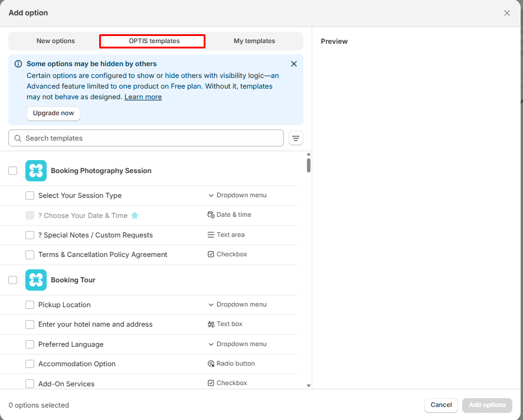Viewport: 523px width, 420px height.
Task: Click the scroll down arrow of template list
Action: (x=309, y=386)
